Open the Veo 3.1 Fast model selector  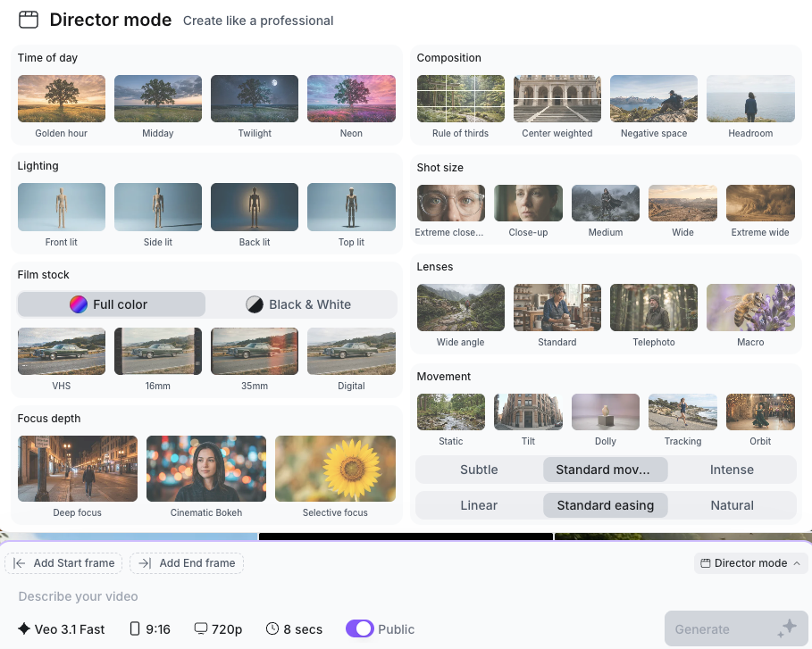[x=61, y=629]
